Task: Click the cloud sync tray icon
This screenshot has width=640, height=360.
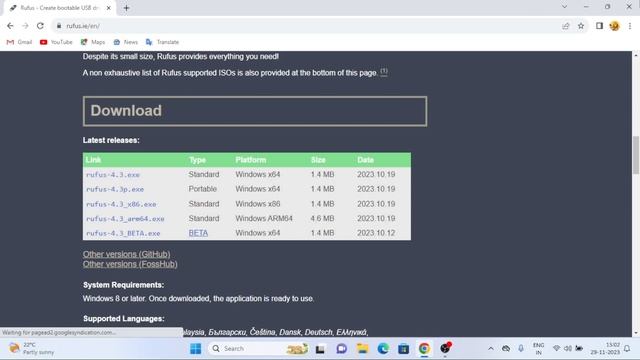Action: coord(506,349)
